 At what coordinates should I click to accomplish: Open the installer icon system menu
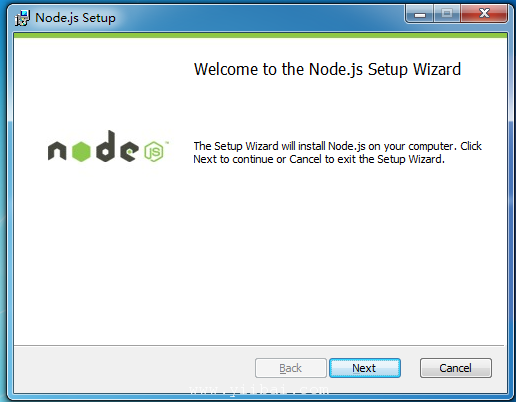[22, 18]
